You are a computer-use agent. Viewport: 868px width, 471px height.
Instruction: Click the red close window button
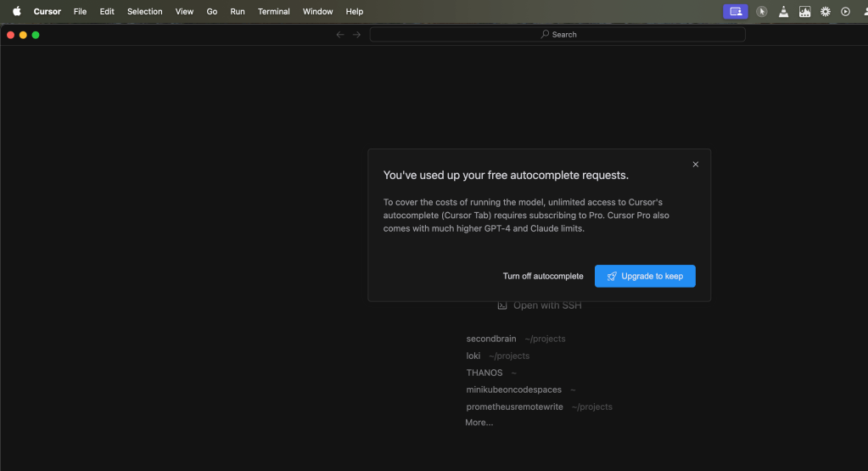click(x=10, y=35)
